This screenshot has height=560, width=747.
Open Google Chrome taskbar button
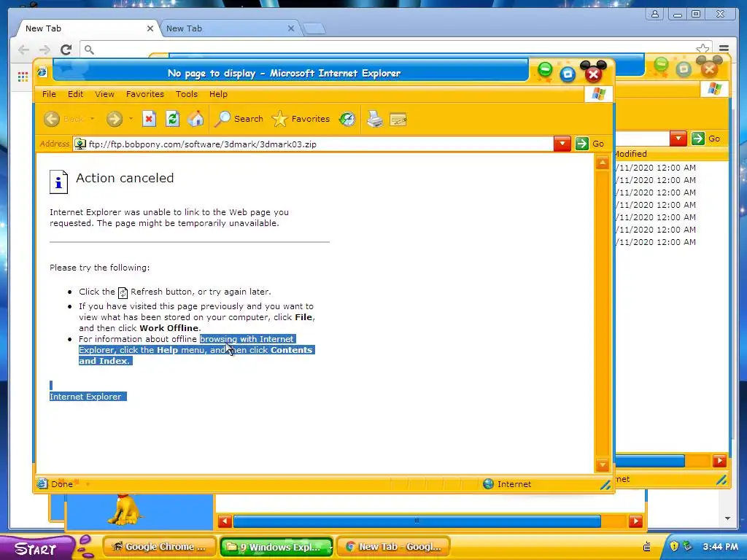160,547
